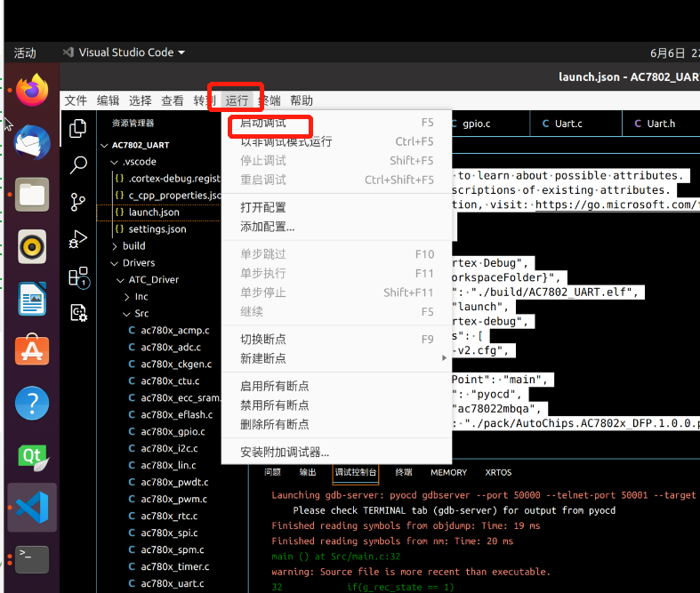700x593 pixels.
Task: Open Rhythmbox from the dock
Action: pos(32,246)
